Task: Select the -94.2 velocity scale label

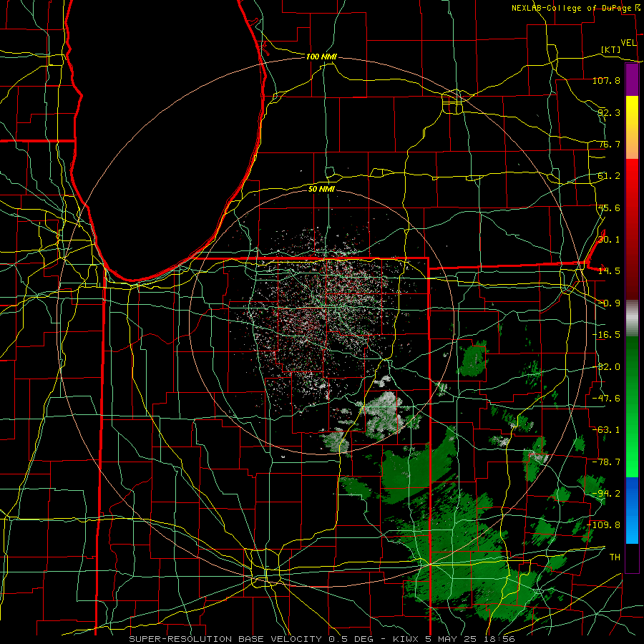Action: click(606, 494)
